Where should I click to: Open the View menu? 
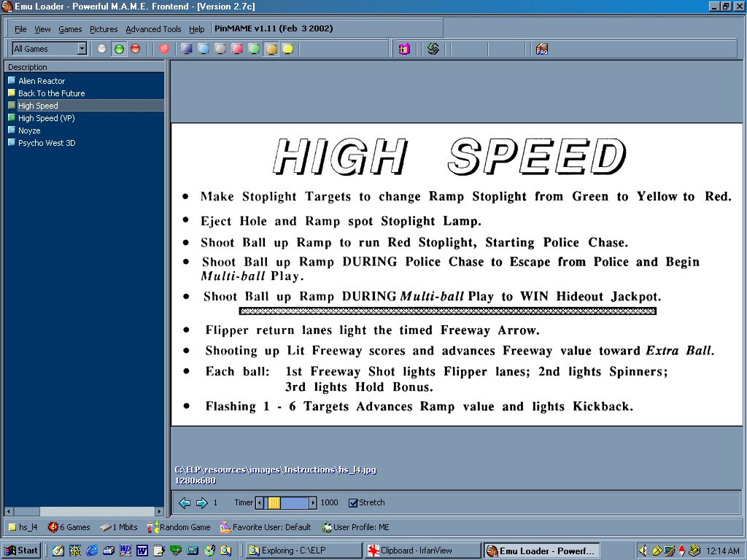42,29
